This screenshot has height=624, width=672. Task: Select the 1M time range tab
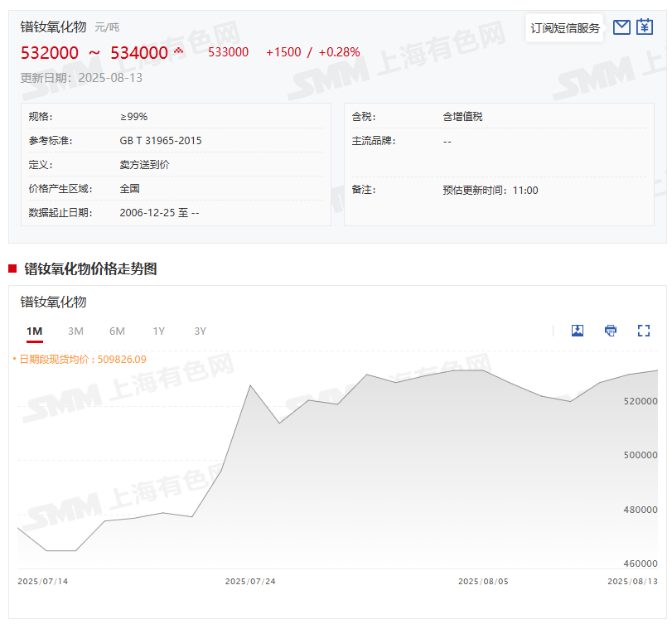coord(34,331)
